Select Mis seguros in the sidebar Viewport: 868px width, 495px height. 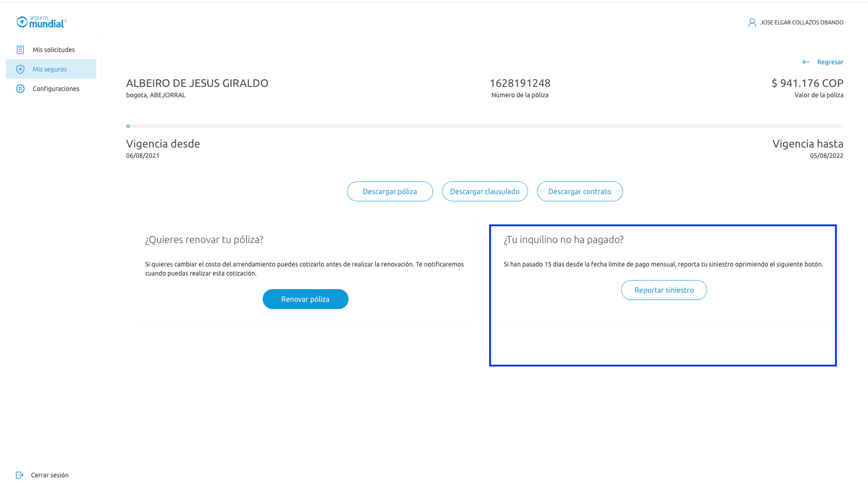50,69
